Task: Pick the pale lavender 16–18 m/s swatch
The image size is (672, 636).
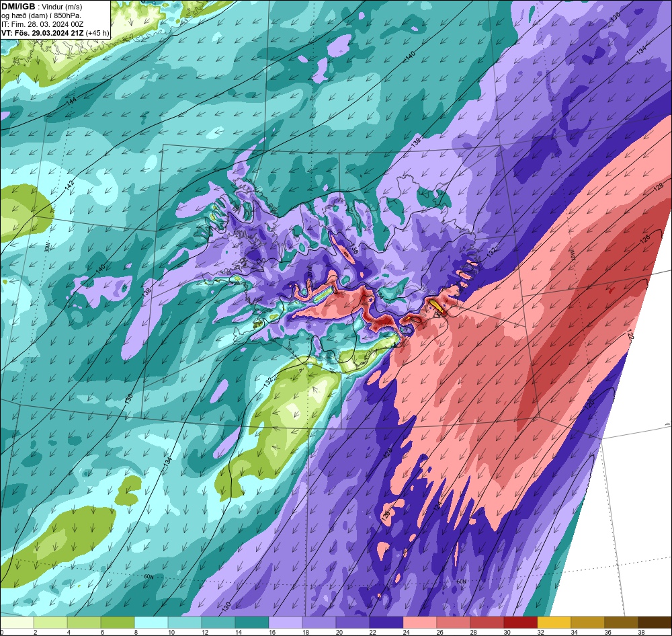Action: [286, 623]
